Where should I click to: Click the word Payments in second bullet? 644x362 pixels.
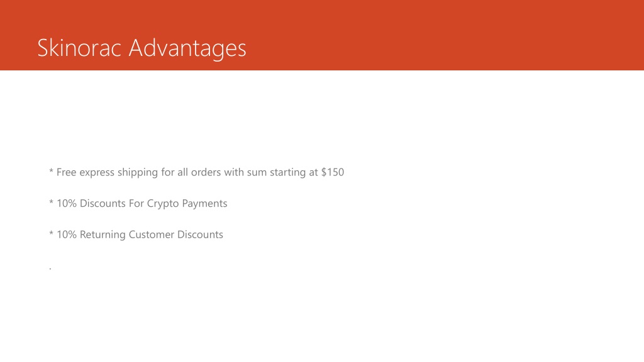coord(204,204)
